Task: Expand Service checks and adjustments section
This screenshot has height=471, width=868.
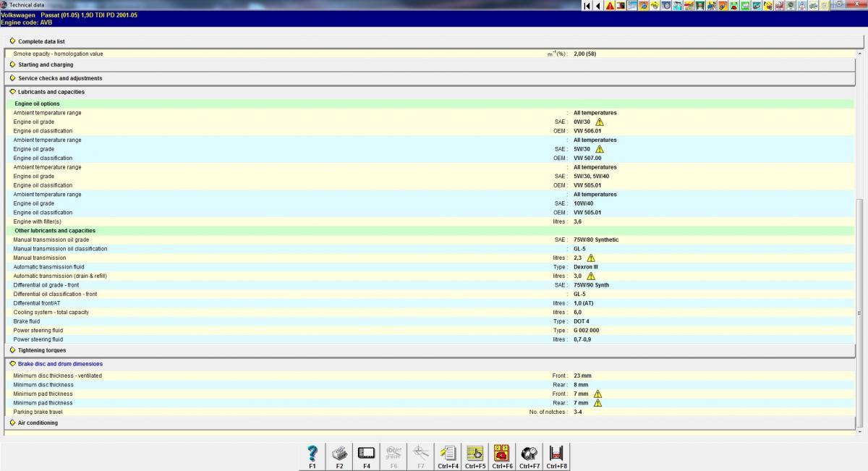Action: pyautogui.click(x=430, y=78)
